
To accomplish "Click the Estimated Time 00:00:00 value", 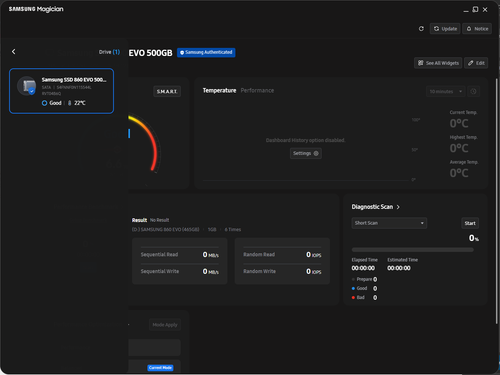I will [399, 268].
